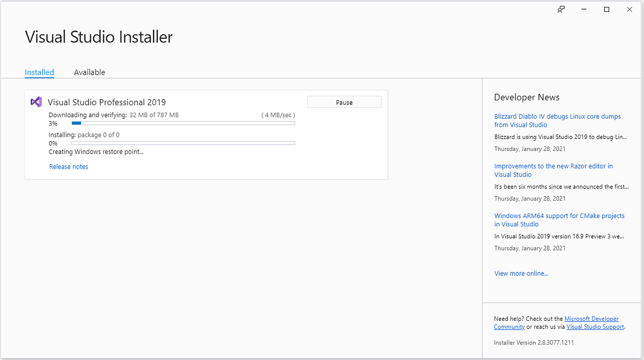The image size is (644, 360).
Task: Open the Blizzard Diablo IV debugging article
Action: tap(557, 120)
